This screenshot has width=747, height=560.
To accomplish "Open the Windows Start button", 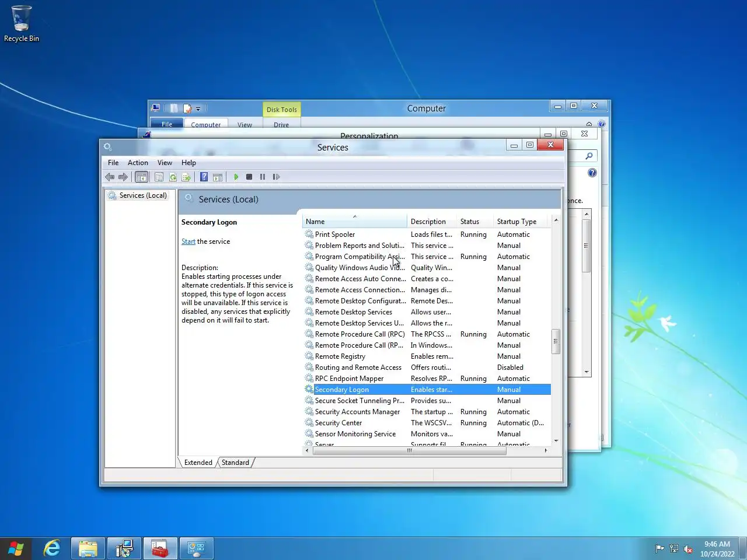I will coord(16,548).
